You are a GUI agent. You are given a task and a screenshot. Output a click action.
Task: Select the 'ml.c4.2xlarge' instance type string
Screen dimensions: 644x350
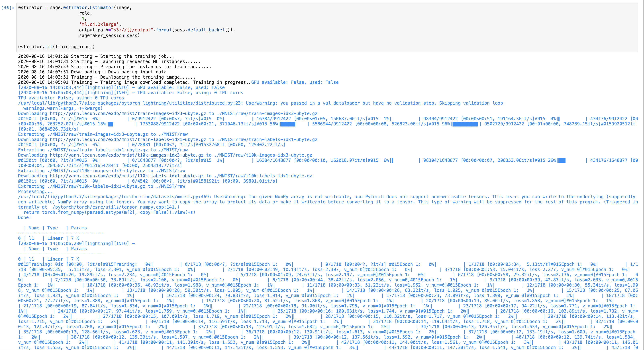pyautogui.click(x=99, y=24)
